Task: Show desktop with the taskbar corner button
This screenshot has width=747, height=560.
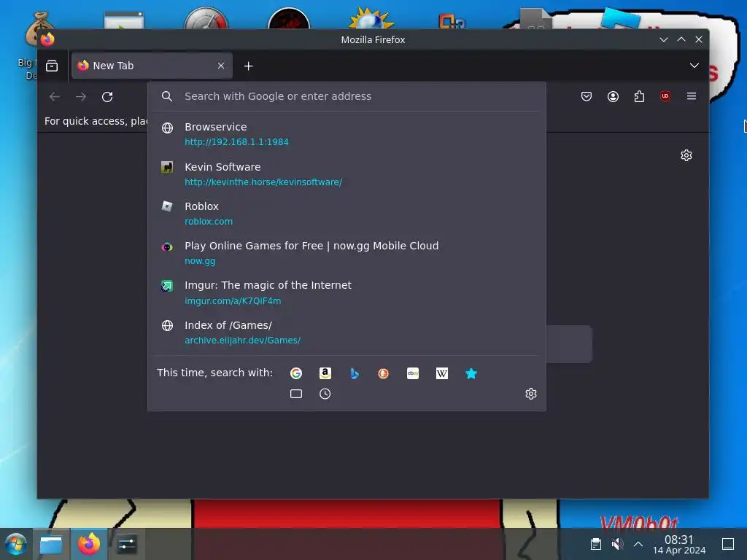Action: 728,544
